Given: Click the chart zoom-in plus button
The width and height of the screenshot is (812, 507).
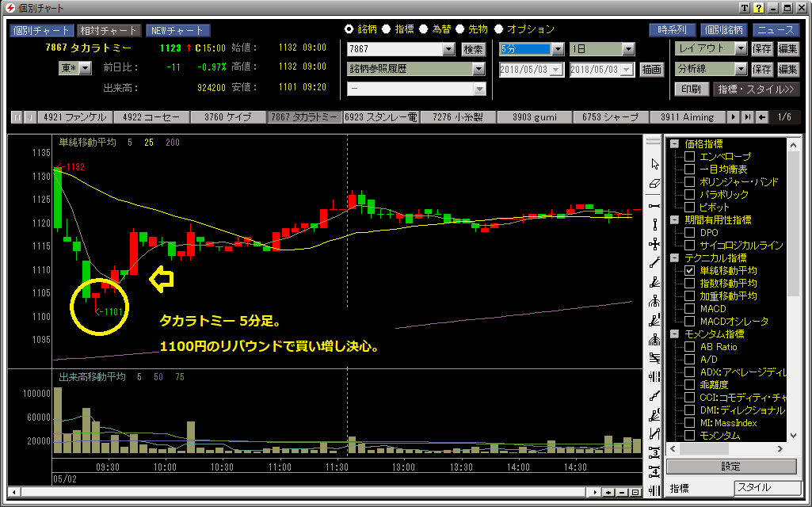Looking at the screenshot, I should coord(608,493).
